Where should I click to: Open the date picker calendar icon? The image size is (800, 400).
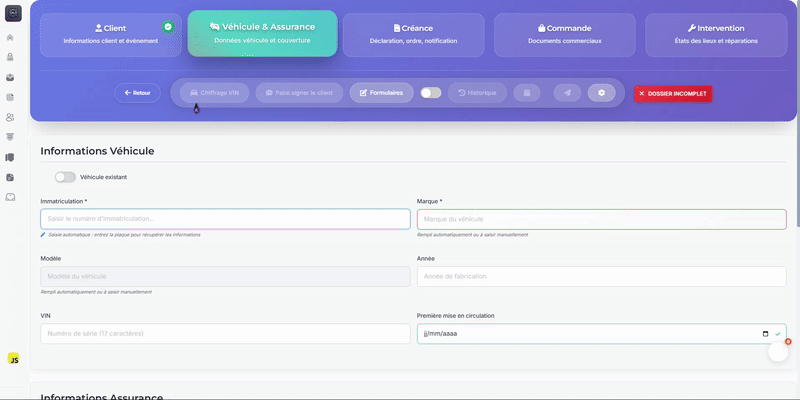click(766, 334)
